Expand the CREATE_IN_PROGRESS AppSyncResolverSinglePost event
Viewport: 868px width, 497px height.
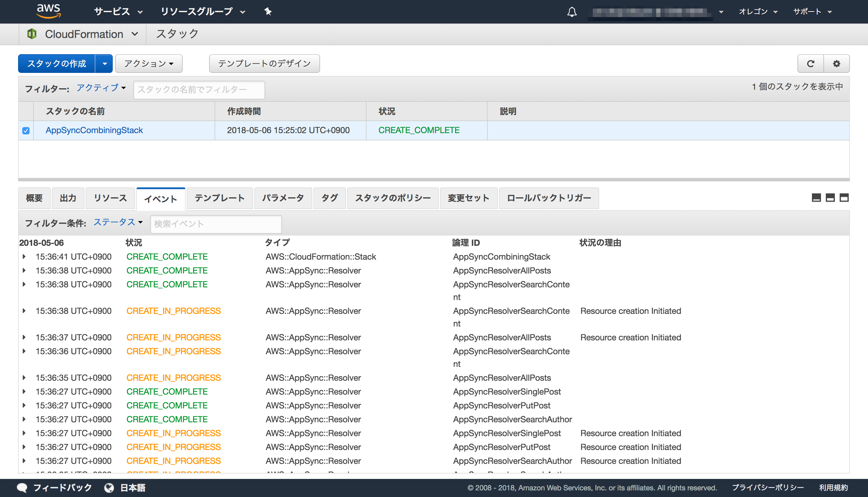(x=24, y=433)
